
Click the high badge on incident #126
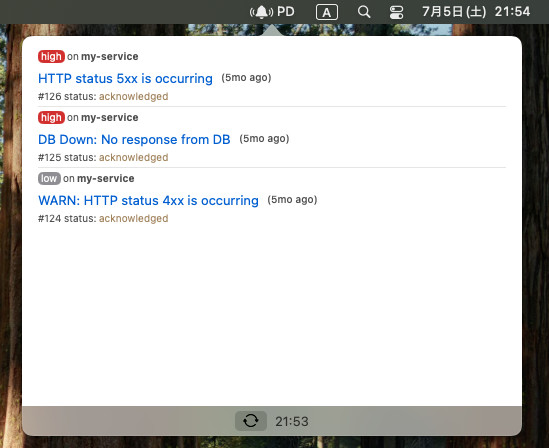tap(51, 56)
